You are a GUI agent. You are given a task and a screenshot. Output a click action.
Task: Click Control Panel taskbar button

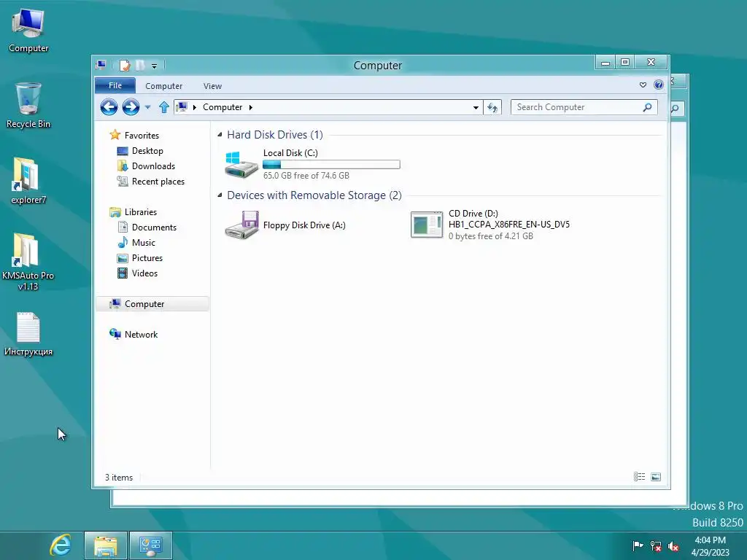click(x=151, y=545)
